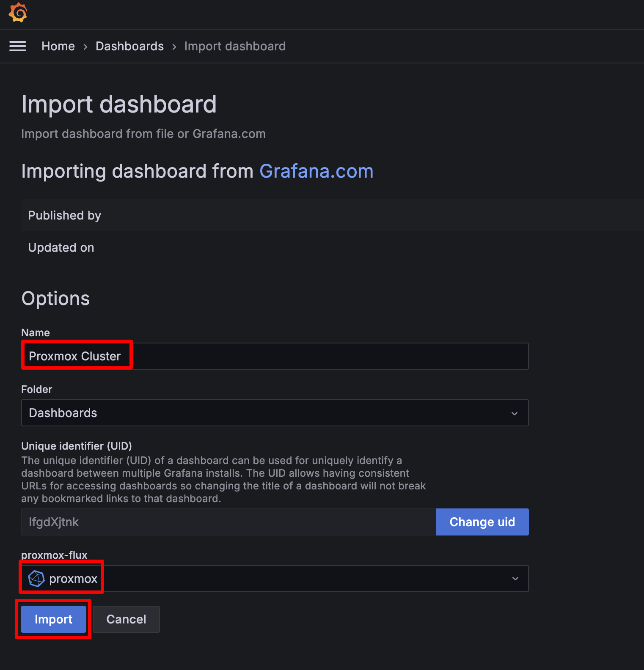Click the Unique identifier (UID) label

77,446
